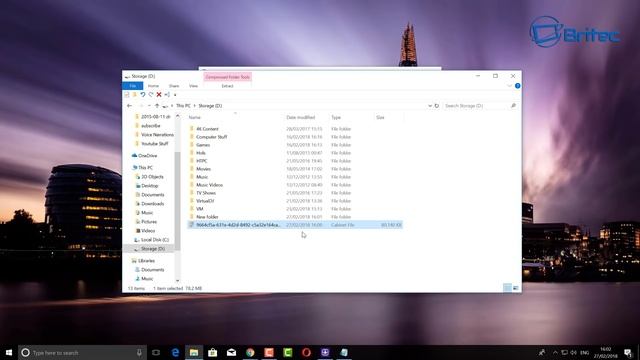
Task: Go back with the Back arrow
Action: click(x=129, y=106)
